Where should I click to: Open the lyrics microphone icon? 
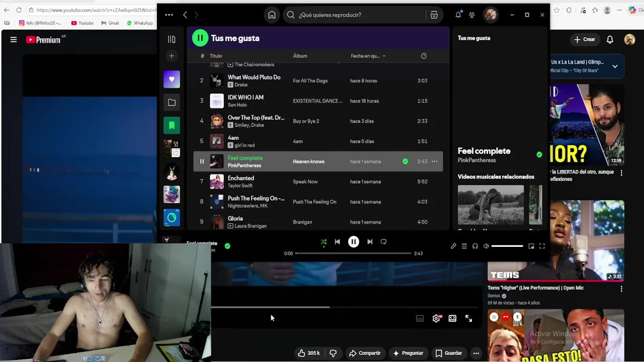tap(453, 246)
